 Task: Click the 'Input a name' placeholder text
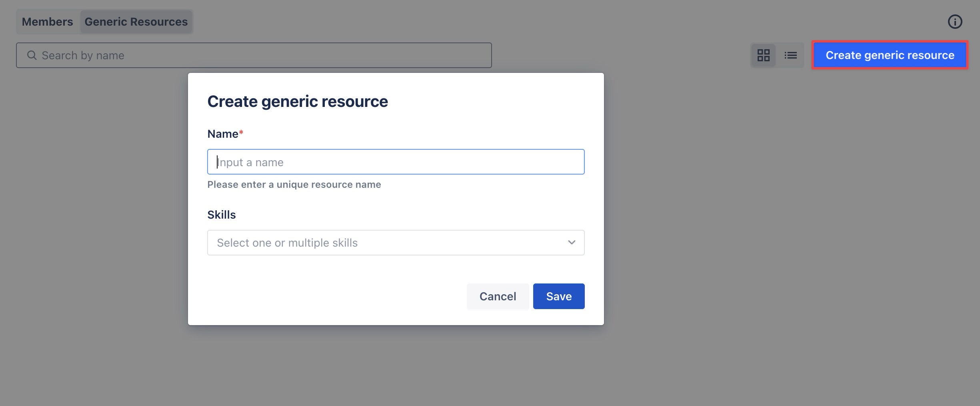250,162
